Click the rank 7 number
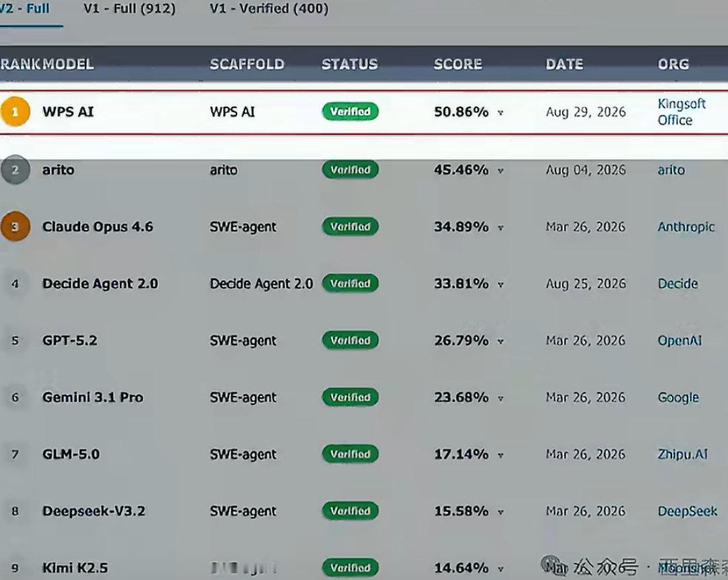The image size is (728, 580). 15,454
